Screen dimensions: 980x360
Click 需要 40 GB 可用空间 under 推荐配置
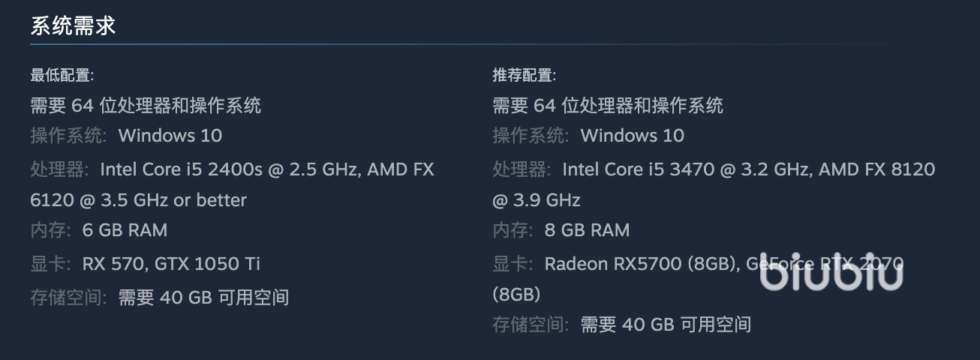click(x=666, y=324)
